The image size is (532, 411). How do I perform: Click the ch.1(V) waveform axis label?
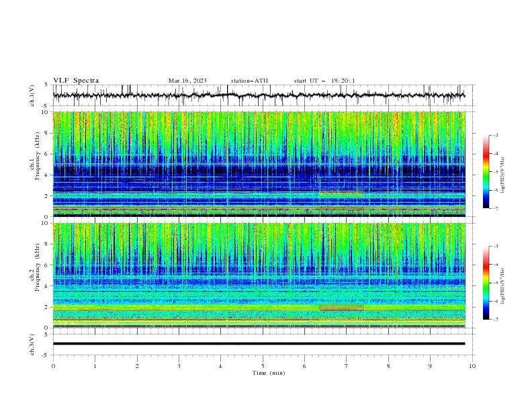coord(32,95)
